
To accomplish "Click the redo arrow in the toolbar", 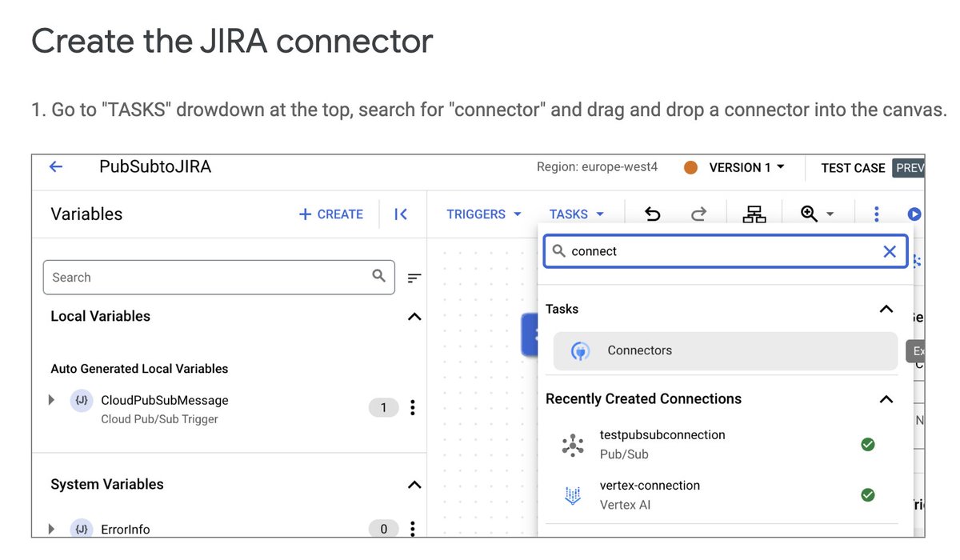I will [698, 214].
